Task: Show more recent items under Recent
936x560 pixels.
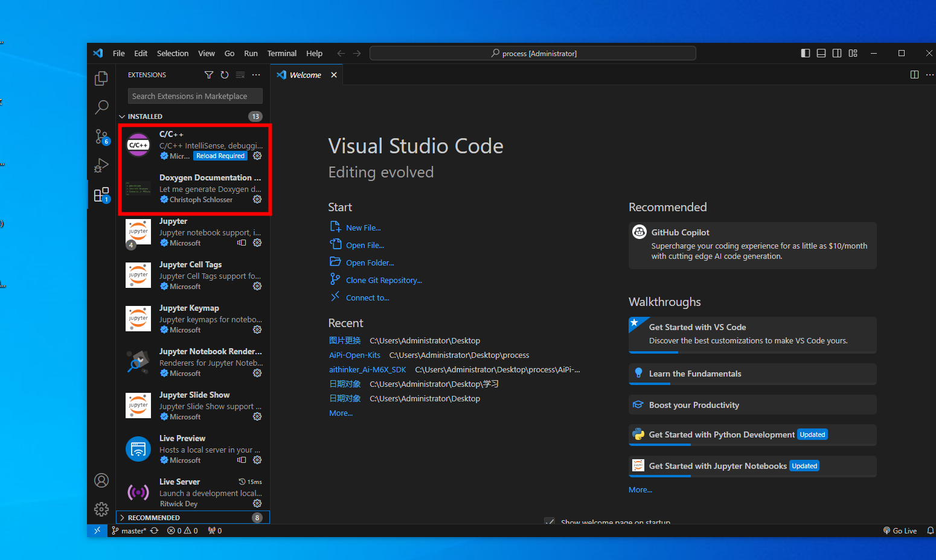Action: coord(341,413)
